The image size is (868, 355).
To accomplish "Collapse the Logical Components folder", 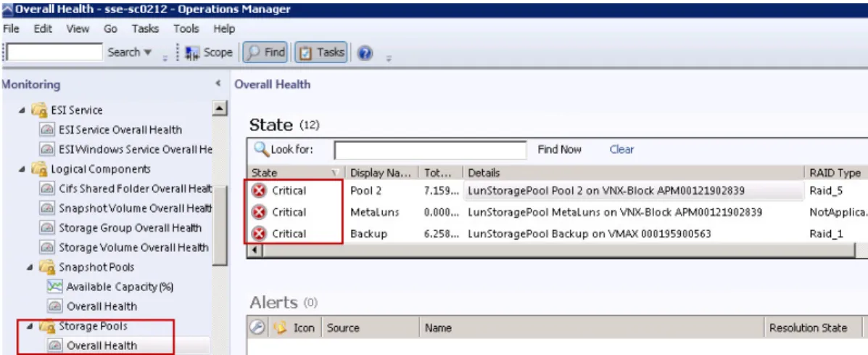I will coord(22,169).
